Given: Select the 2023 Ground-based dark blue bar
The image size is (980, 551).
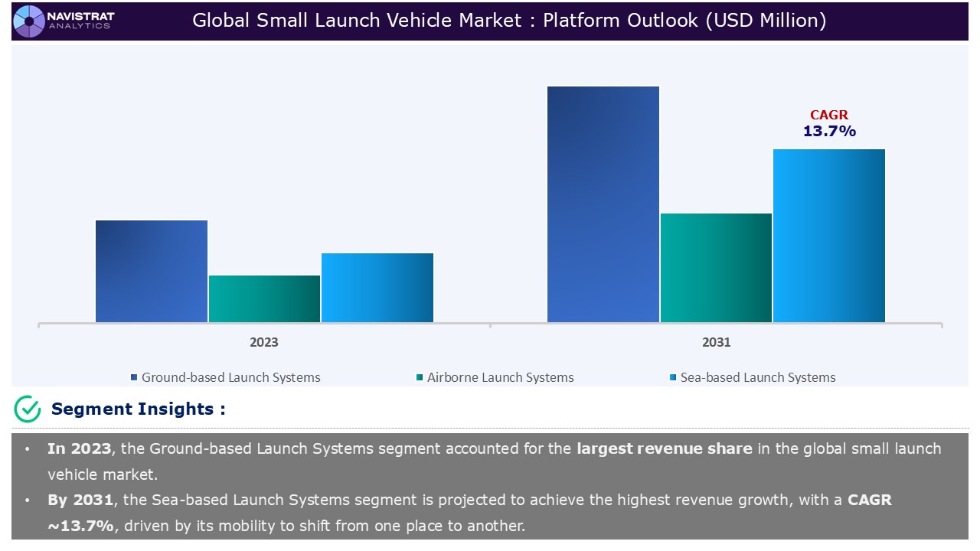Looking at the screenshot, I should (x=152, y=271).
